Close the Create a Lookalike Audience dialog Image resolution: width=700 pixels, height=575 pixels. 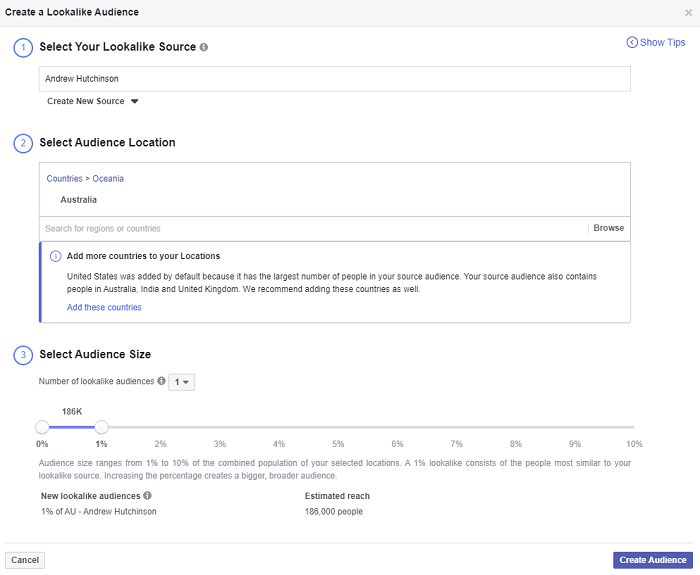tap(688, 12)
